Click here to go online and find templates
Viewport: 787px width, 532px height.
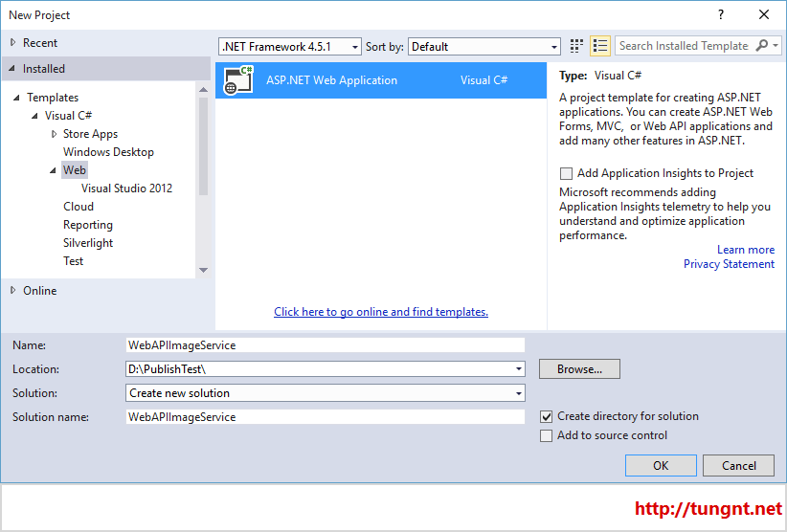coord(381,312)
